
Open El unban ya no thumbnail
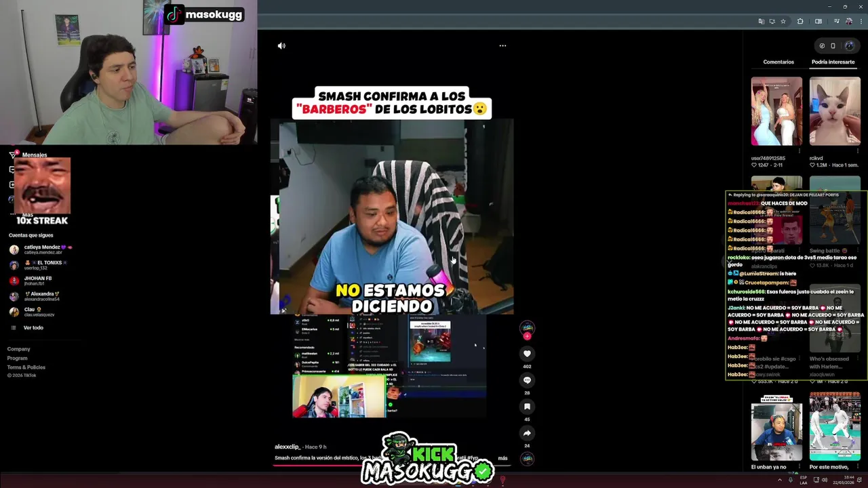pyautogui.click(x=776, y=426)
